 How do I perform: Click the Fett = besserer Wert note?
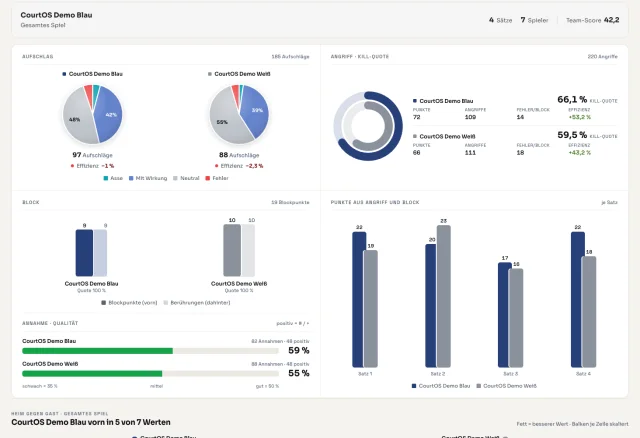[572, 424]
